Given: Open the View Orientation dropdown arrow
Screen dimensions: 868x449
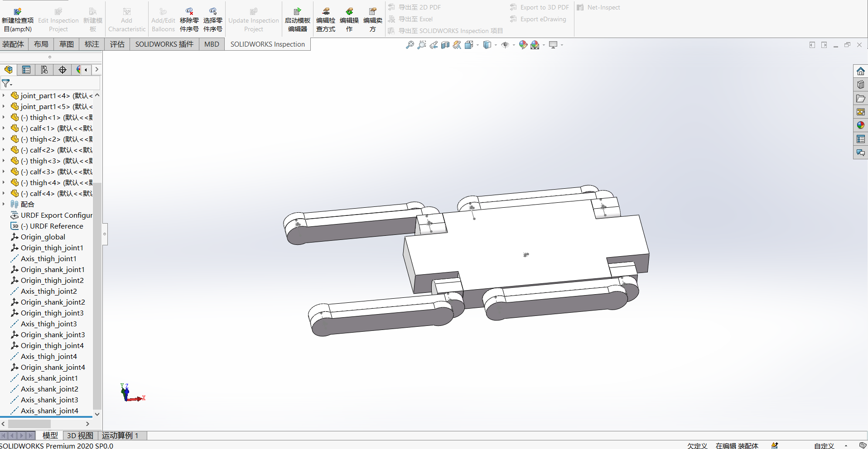Looking at the screenshot, I should click(477, 45).
